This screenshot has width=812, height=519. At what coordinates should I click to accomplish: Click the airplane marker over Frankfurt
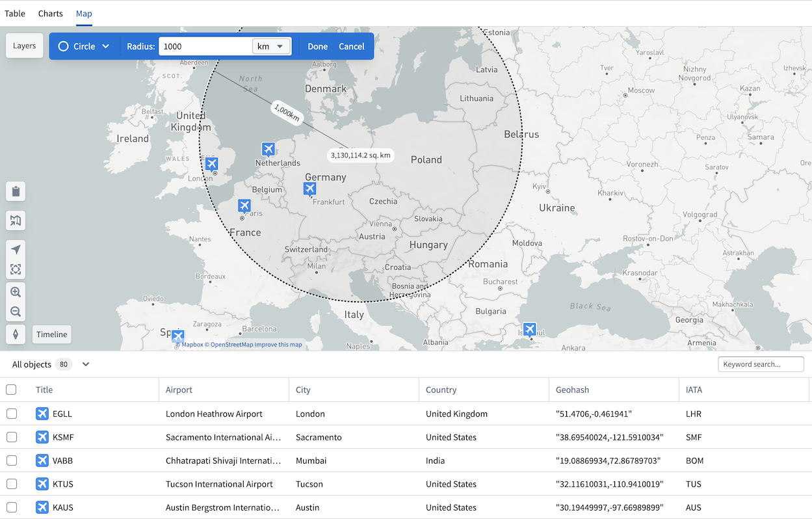tap(309, 189)
